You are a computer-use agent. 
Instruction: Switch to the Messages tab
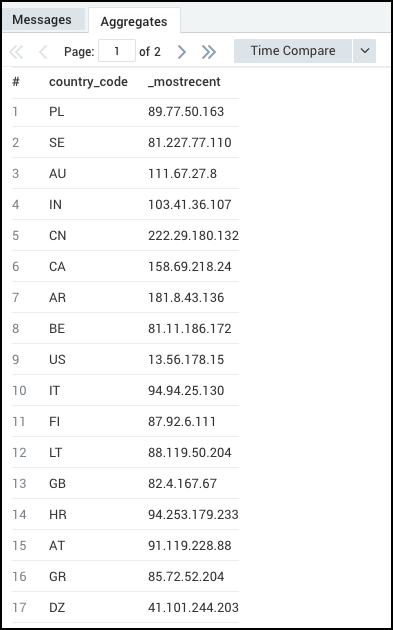point(42,20)
